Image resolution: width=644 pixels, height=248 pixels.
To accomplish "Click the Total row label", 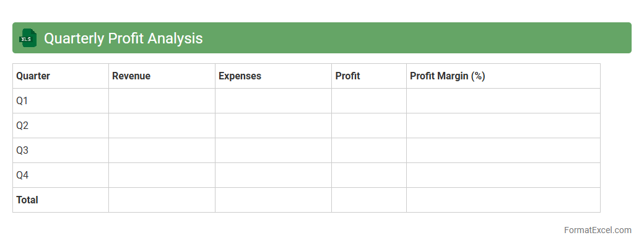I will [27, 200].
